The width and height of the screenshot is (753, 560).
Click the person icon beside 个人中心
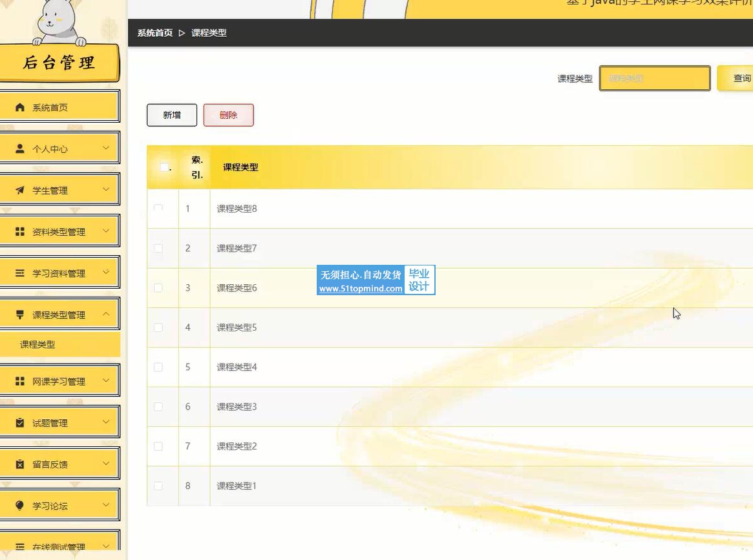pyautogui.click(x=19, y=149)
